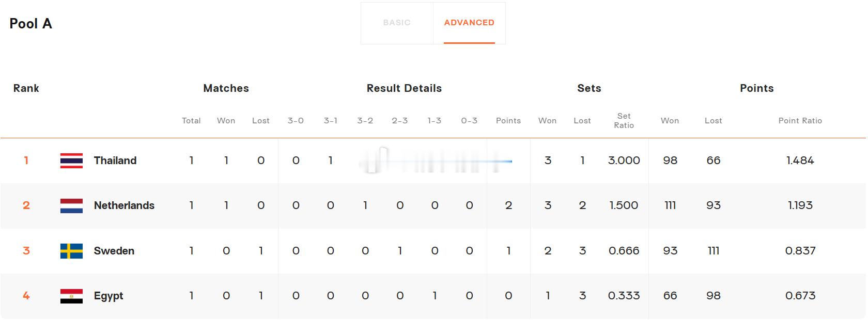Click the Sweden flag icon
This screenshot has width=868, height=320.
pyautogui.click(x=71, y=251)
